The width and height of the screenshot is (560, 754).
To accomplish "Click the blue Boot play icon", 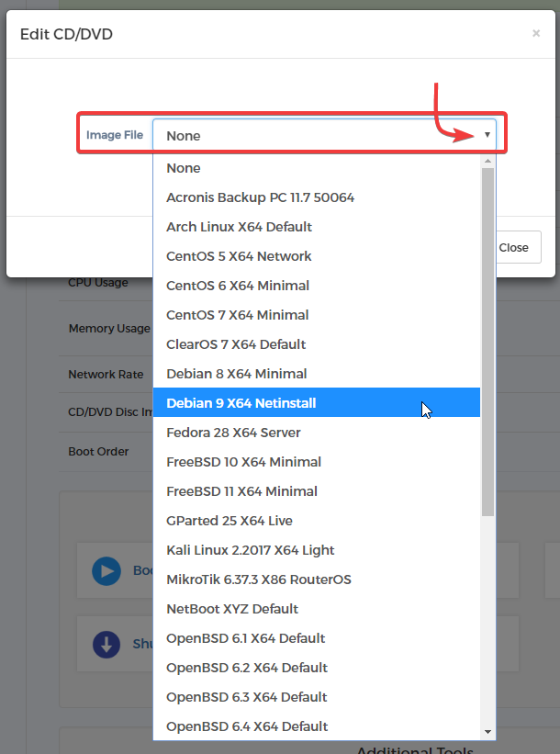I will [106, 571].
